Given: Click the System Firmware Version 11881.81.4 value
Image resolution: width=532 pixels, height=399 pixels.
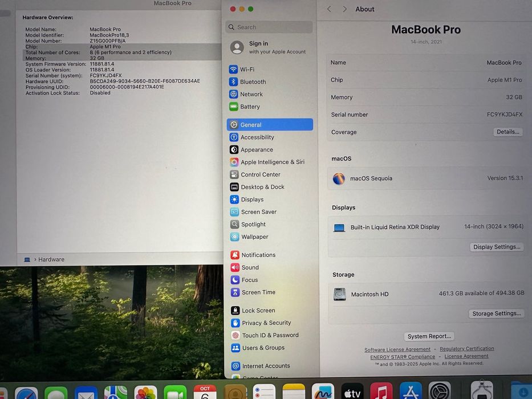Looking at the screenshot, I should 102,64.
